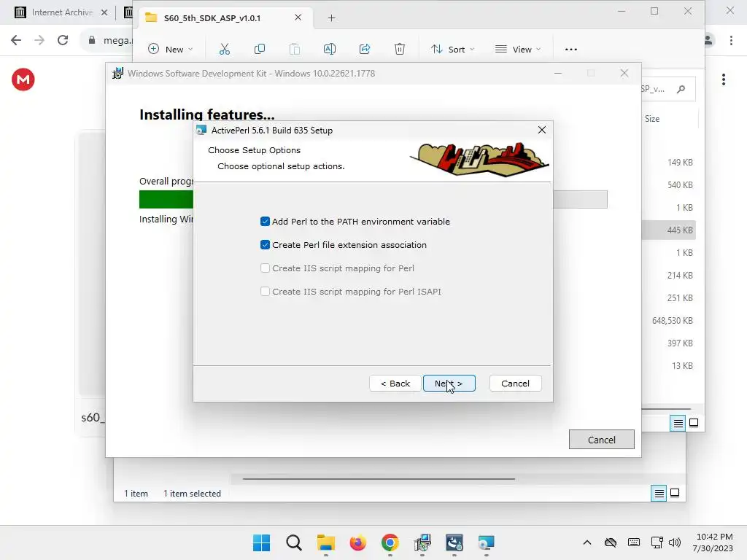Click the Size column header
This screenshot has width=747, height=560.
pyautogui.click(x=651, y=119)
